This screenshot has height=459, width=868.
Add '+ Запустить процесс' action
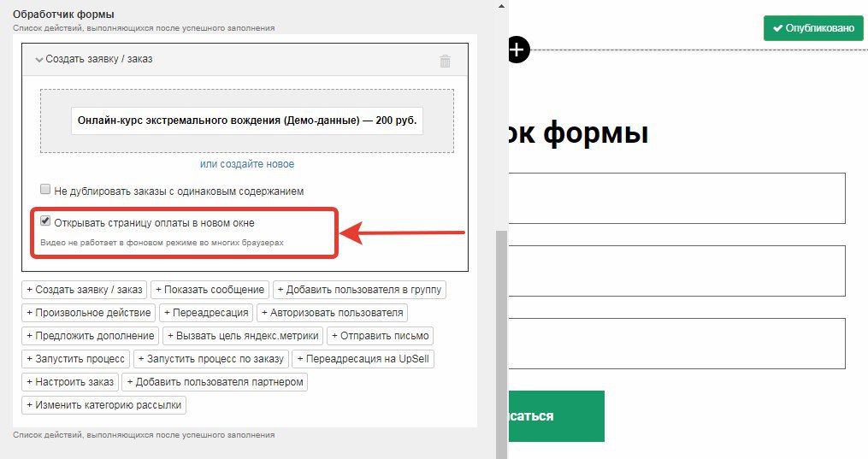tap(76, 359)
